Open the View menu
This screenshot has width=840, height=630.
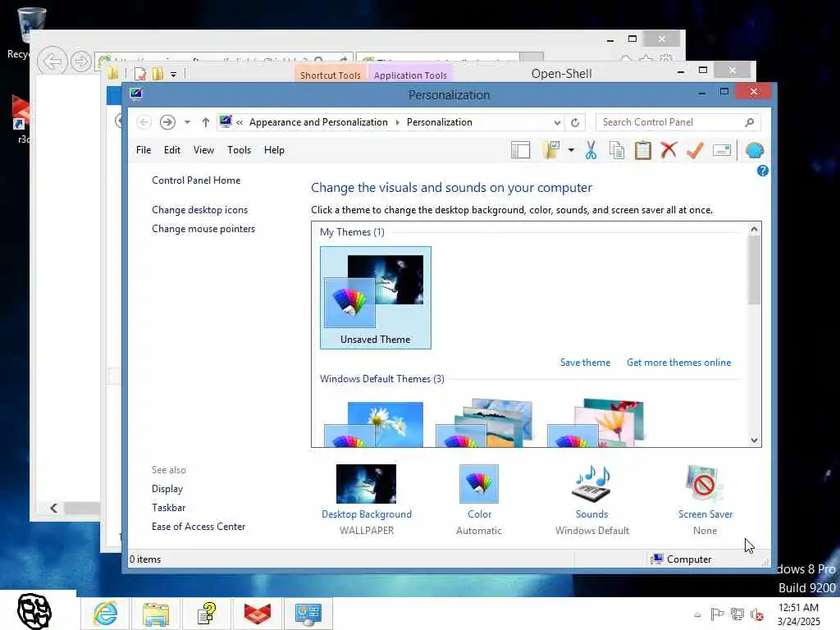click(x=203, y=150)
